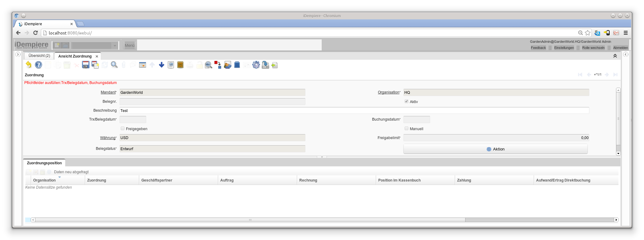Click the underlined Organisation field label
644x240 pixels.
pyautogui.click(x=389, y=92)
